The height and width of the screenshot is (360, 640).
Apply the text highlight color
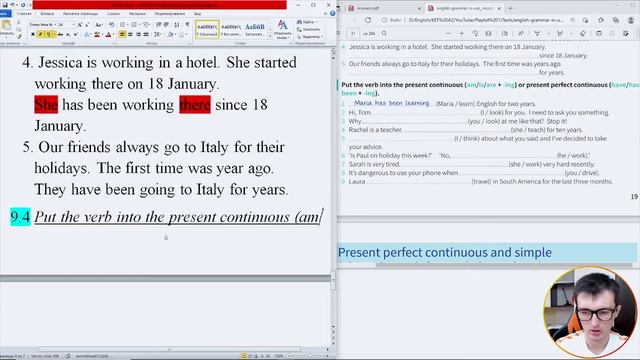tap(97, 34)
